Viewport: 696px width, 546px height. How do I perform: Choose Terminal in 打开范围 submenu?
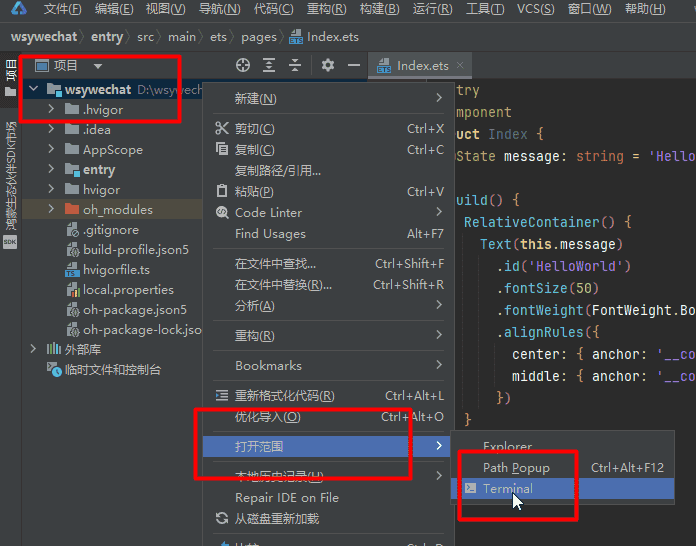pos(562,488)
